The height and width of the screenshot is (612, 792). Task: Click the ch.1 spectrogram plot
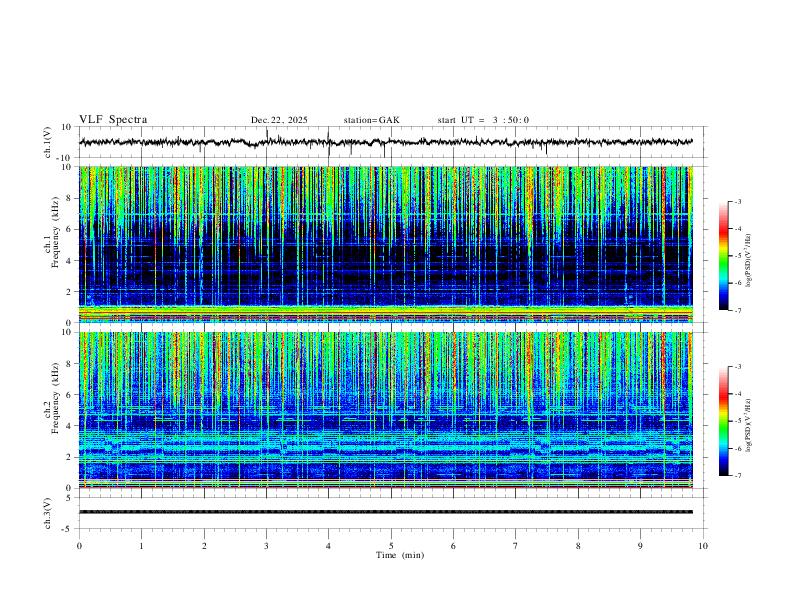[386, 244]
